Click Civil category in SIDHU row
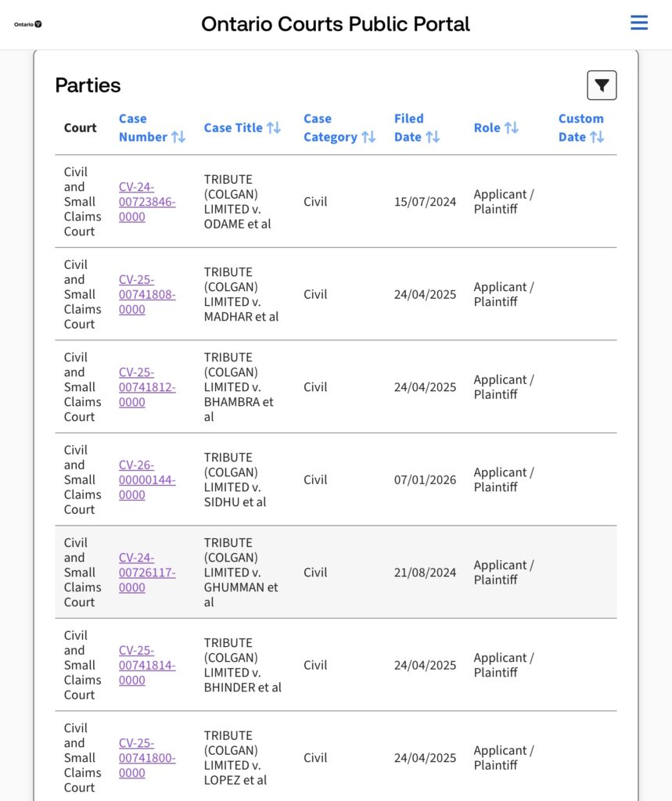672x801 pixels. tap(315, 480)
